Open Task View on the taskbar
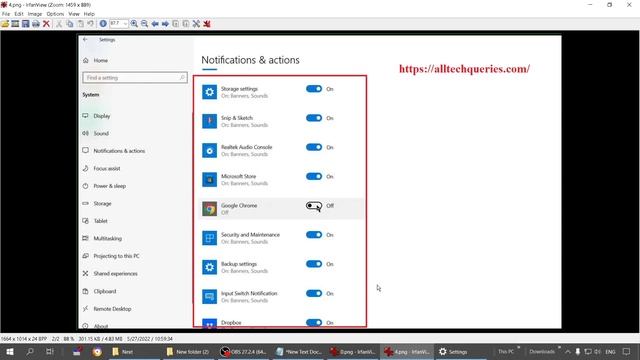This screenshot has height=360, width=640. (x=49, y=351)
